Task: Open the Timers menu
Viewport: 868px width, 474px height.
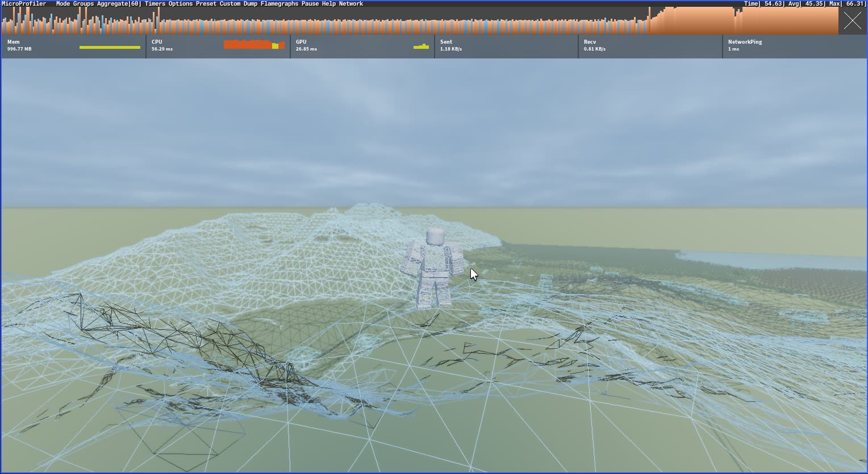Action: pyautogui.click(x=155, y=4)
